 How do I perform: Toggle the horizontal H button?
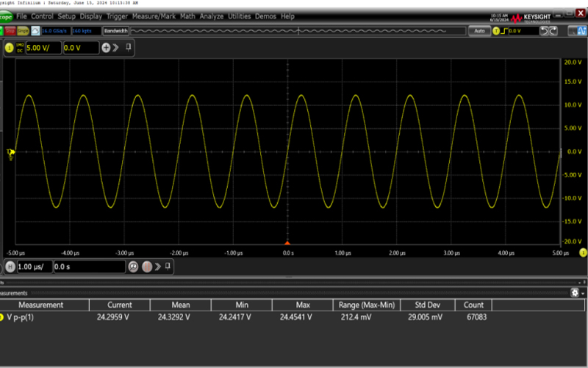[x=9, y=266]
